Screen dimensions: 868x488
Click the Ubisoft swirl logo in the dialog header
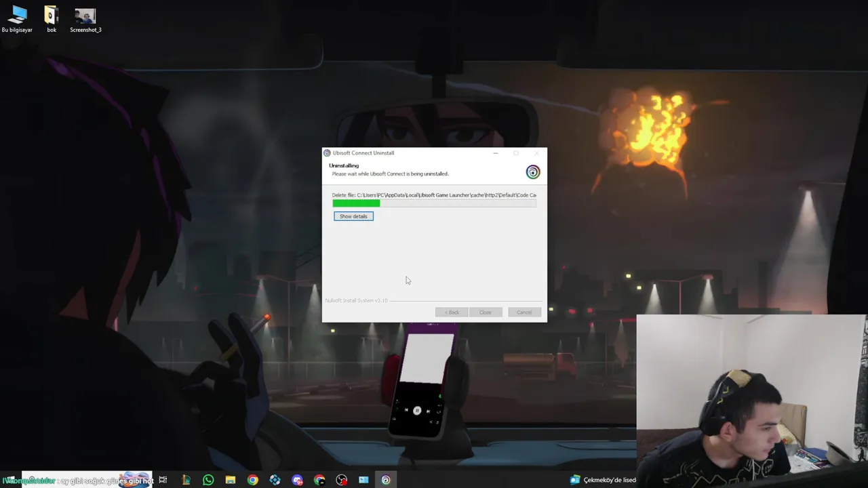(x=533, y=172)
